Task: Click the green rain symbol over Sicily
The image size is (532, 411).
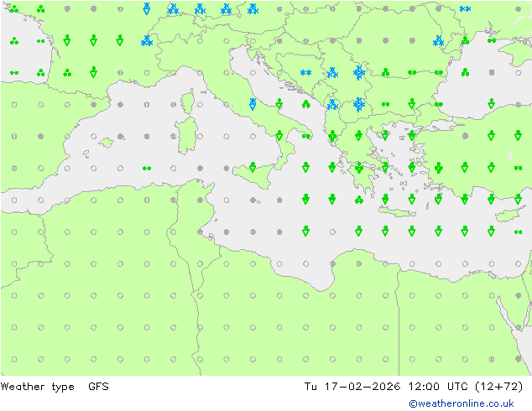Action: pos(253,167)
